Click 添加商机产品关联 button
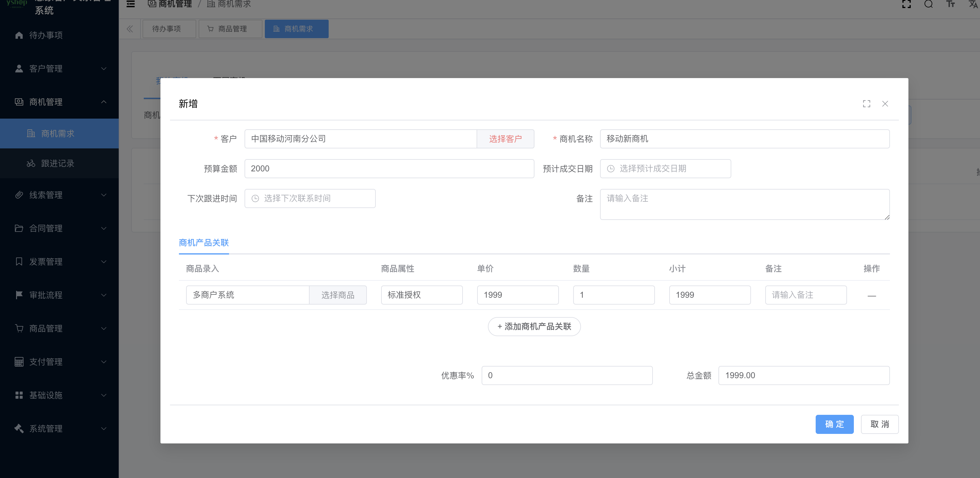The image size is (980, 478). click(534, 326)
